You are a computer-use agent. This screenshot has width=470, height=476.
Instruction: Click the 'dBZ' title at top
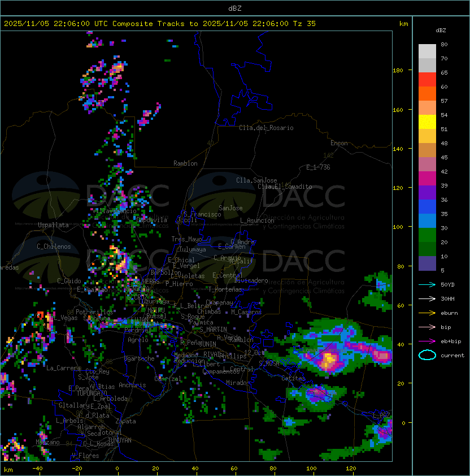235,8
